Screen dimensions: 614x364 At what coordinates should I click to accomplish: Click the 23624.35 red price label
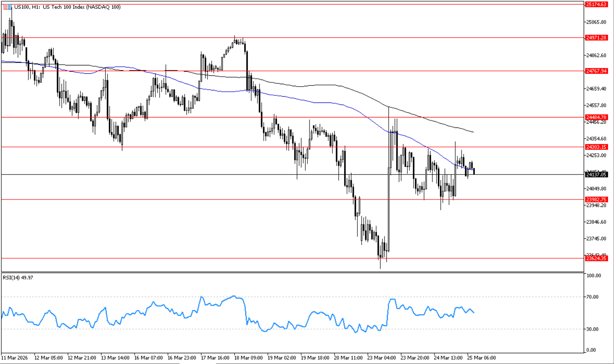[596, 258]
